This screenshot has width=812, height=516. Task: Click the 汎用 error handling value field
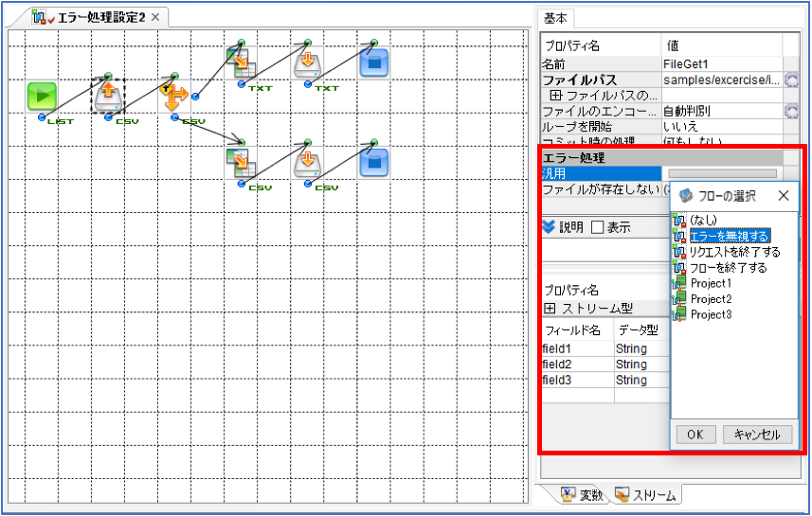(722, 174)
